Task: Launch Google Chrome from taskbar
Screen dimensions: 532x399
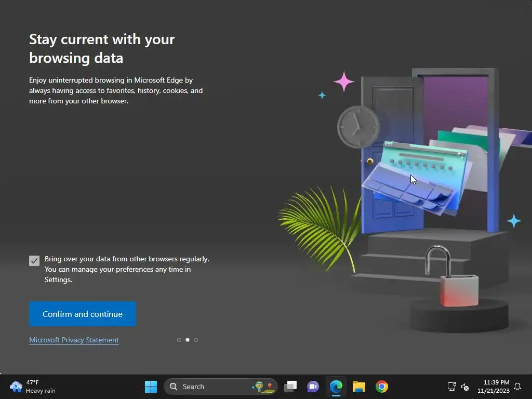Action: [x=382, y=387]
